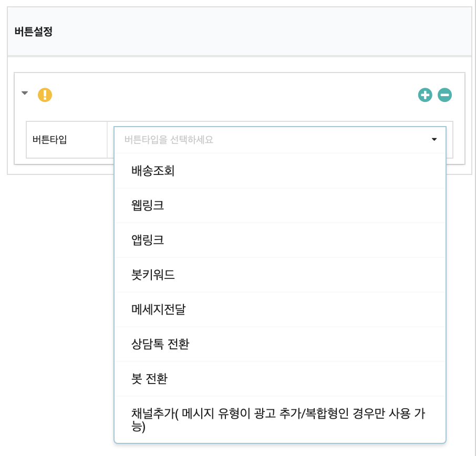The image size is (476, 456).
Task: Select 상담톡 전환 option
Action: pyautogui.click(x=280, y=344)
